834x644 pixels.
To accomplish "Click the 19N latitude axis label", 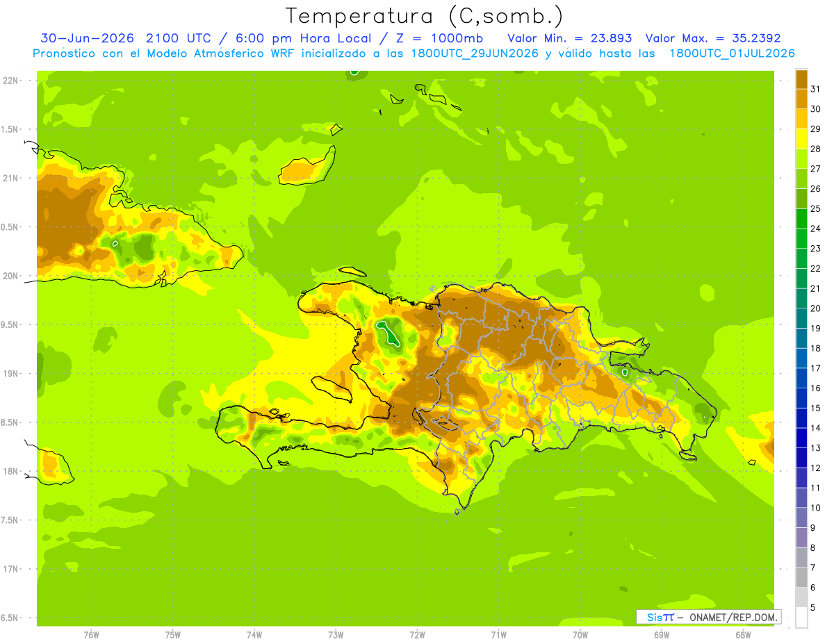I will tap(11, 374).
